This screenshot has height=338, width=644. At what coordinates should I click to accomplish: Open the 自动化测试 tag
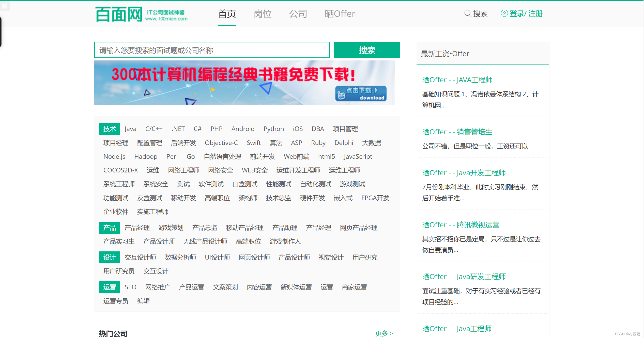[316, 184]
